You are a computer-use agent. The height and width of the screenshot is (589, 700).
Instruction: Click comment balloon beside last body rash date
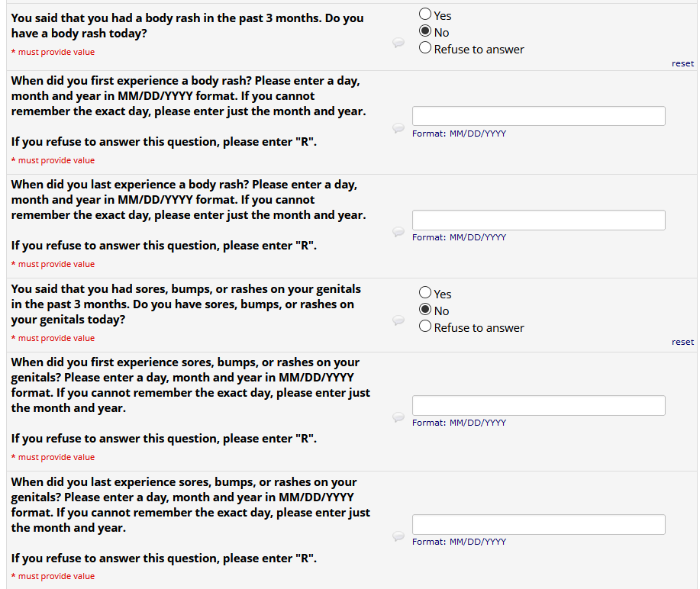pyautogui.click(x=398, y=232)
